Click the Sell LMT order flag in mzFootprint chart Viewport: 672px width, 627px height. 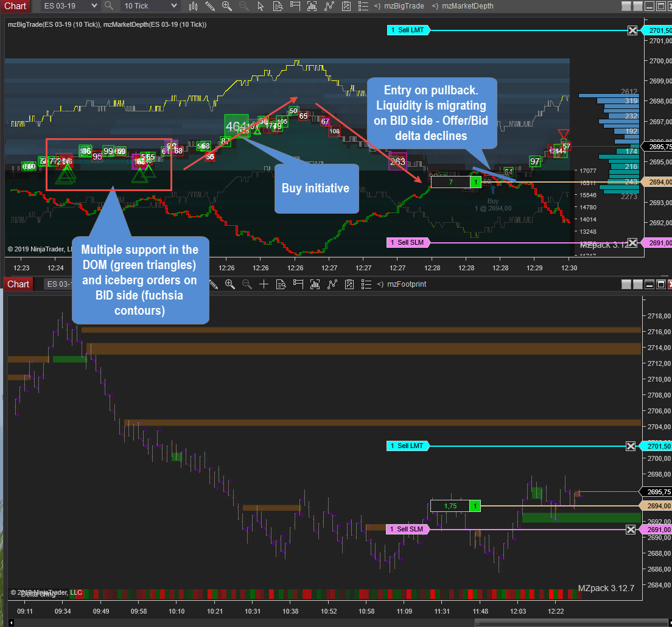tap(408, 446)
